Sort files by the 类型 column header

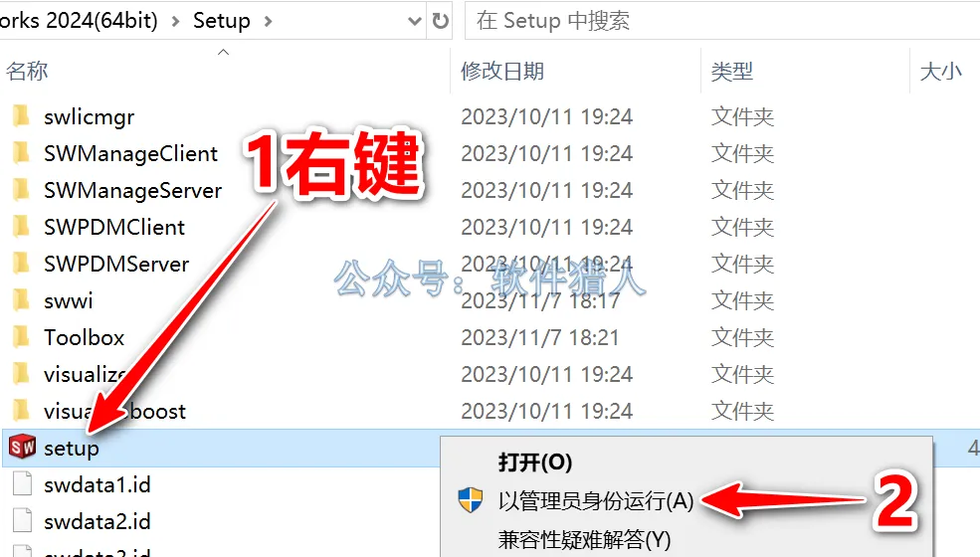tap(732, 71)
